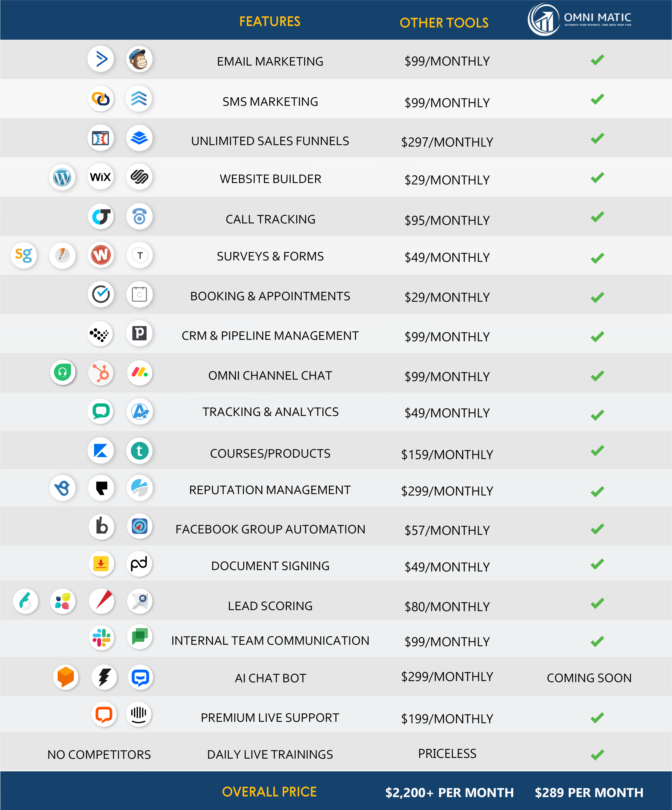Click the PandaDoc 'pd' icon
Image resolution: width=672 pixels, height=810 pixels.
coord(139,564)
